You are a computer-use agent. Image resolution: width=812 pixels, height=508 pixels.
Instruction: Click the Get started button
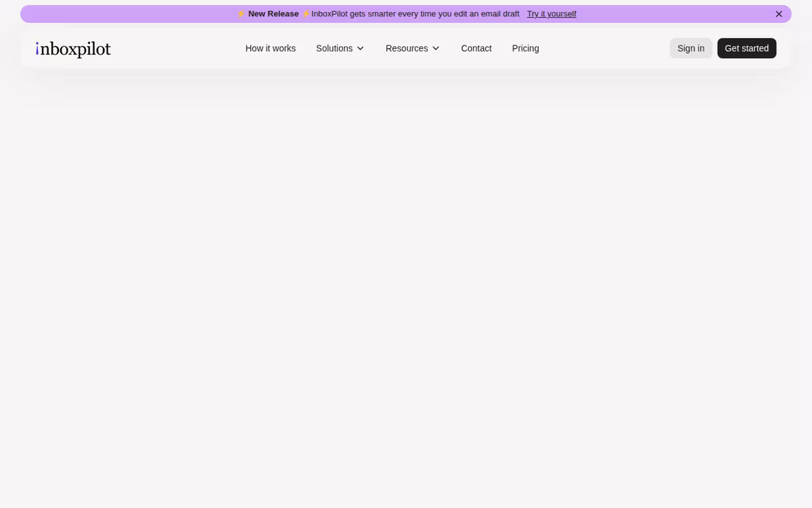(x=746, y=48)
